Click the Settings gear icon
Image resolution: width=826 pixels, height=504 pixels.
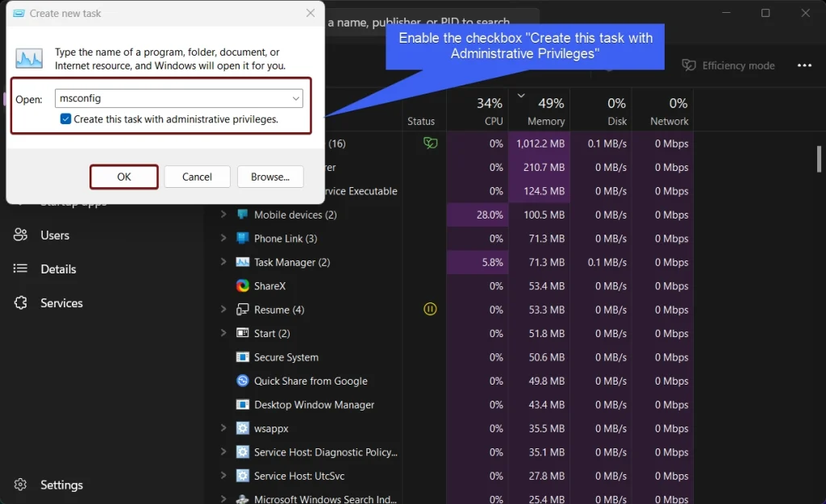pyautogui.click(x=20, y=485)
